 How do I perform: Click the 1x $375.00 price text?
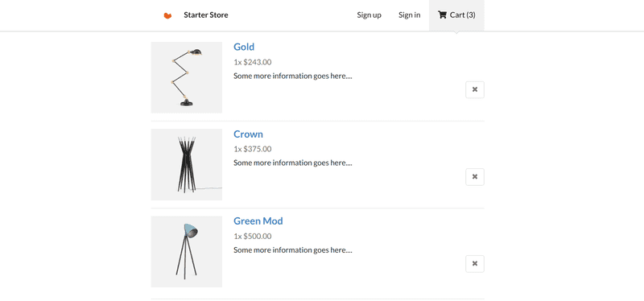click(x=253, y=149)
